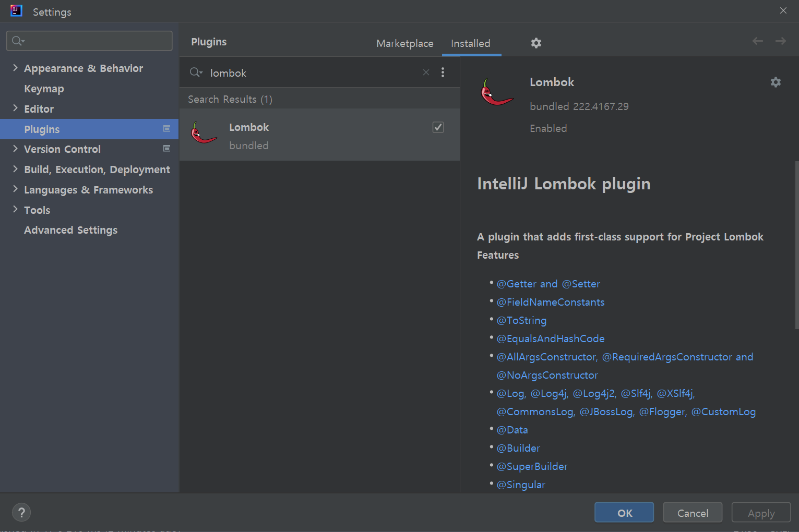
Task: Click the Cancel button
Action: [693, 513]
